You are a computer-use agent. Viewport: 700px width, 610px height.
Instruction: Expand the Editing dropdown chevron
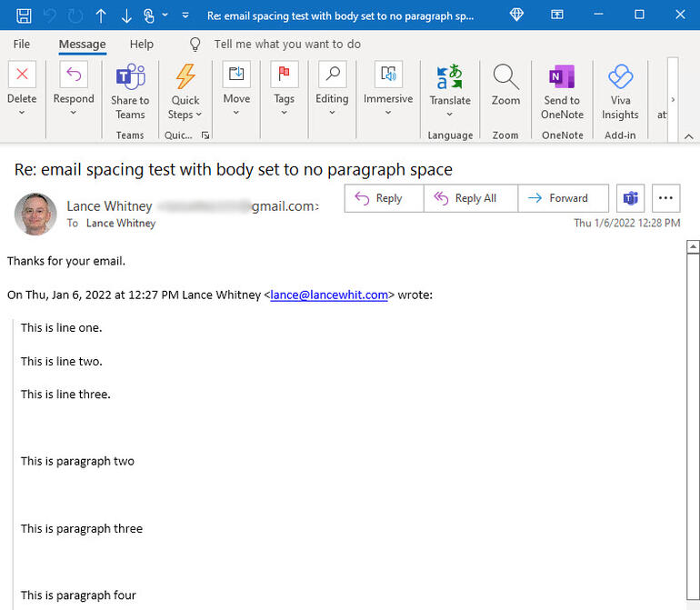click(332, 113)
